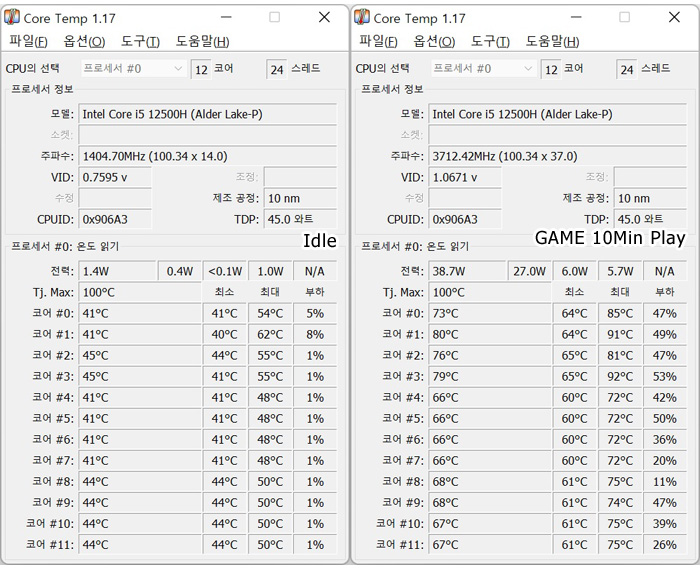Open the 옵션(O) menu in the left window
This screenshot has width=700, height=568.
coord(84,41)
